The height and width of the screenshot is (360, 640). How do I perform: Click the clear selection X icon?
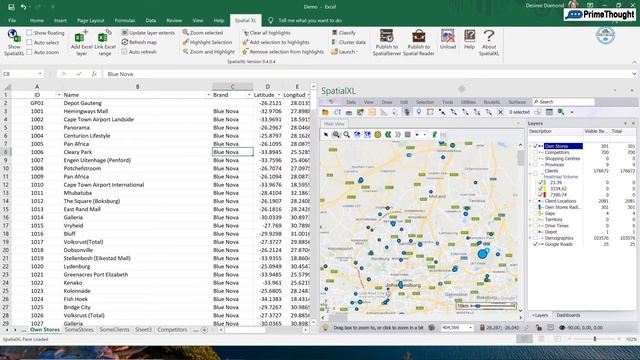500,112
